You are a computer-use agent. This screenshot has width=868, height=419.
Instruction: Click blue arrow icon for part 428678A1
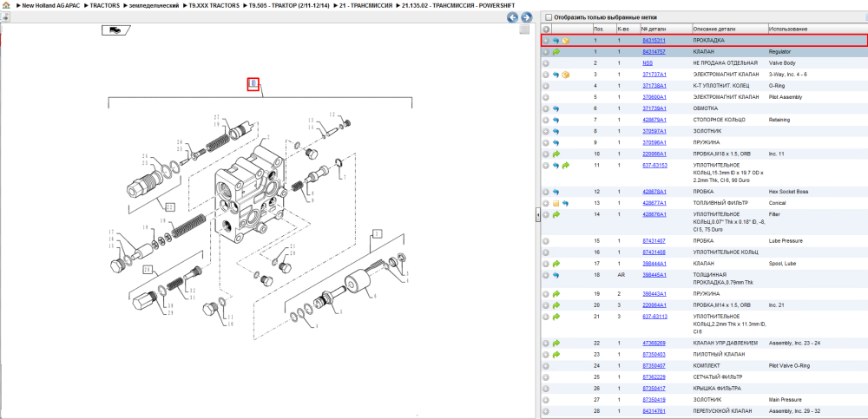point(556,192)
